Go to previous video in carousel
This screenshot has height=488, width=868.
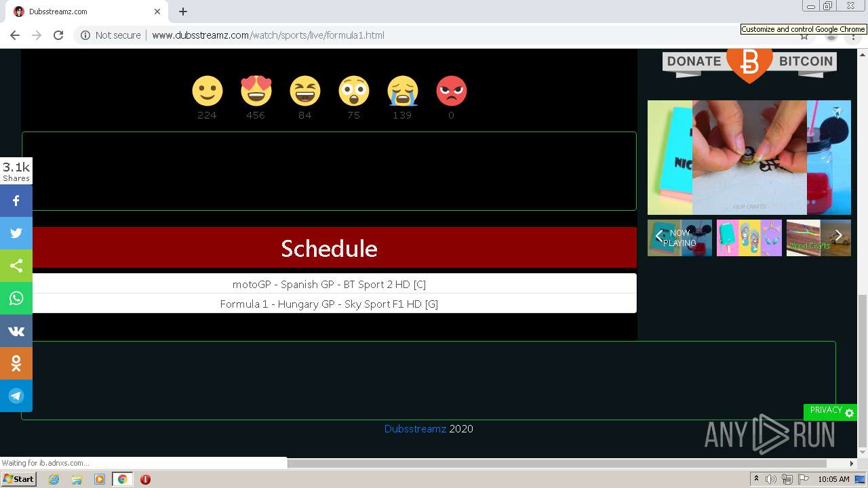point(658,236)
